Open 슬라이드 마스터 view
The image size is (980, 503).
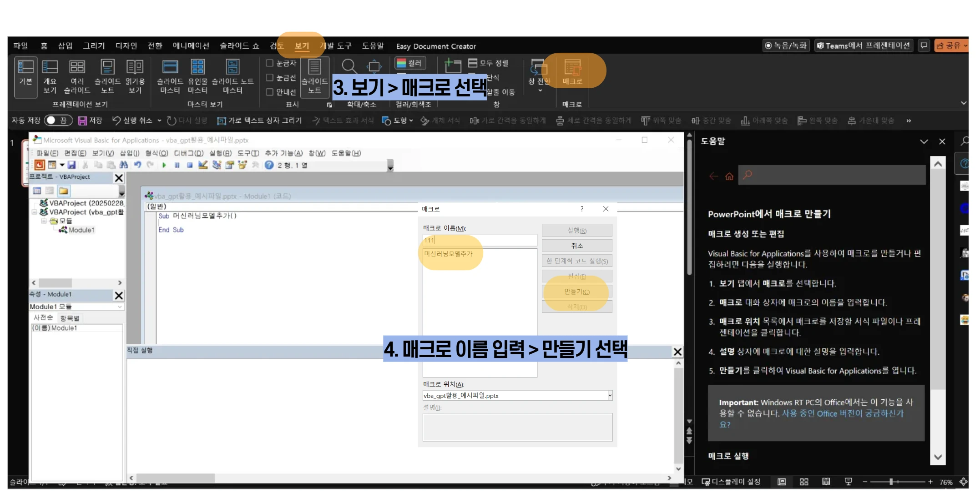coord(170,76)
